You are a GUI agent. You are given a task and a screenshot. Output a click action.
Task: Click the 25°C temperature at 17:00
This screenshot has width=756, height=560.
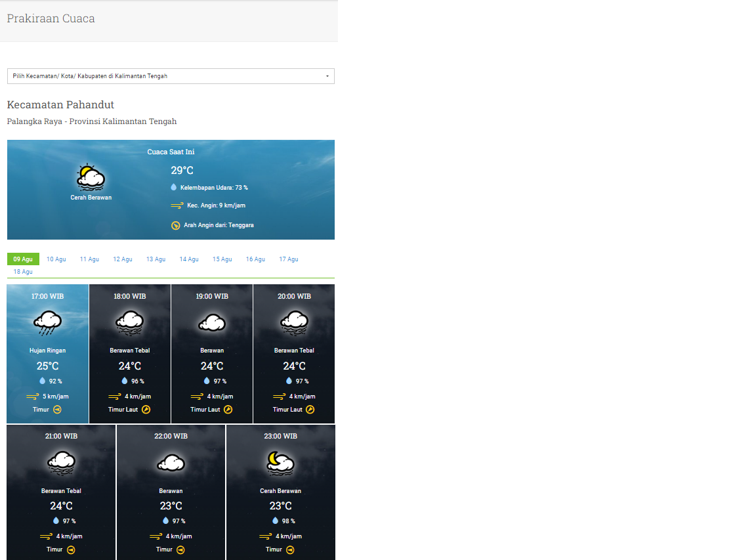point(47,366)
